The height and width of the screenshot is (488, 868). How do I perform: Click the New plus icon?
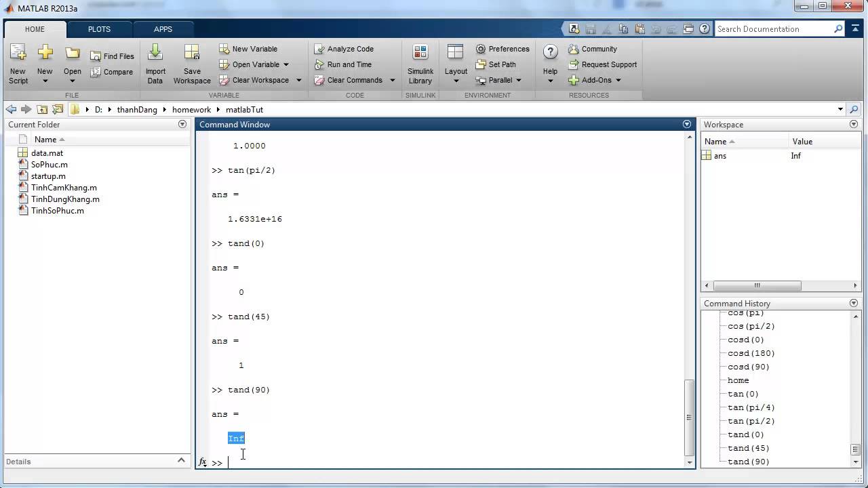(45, 53)
